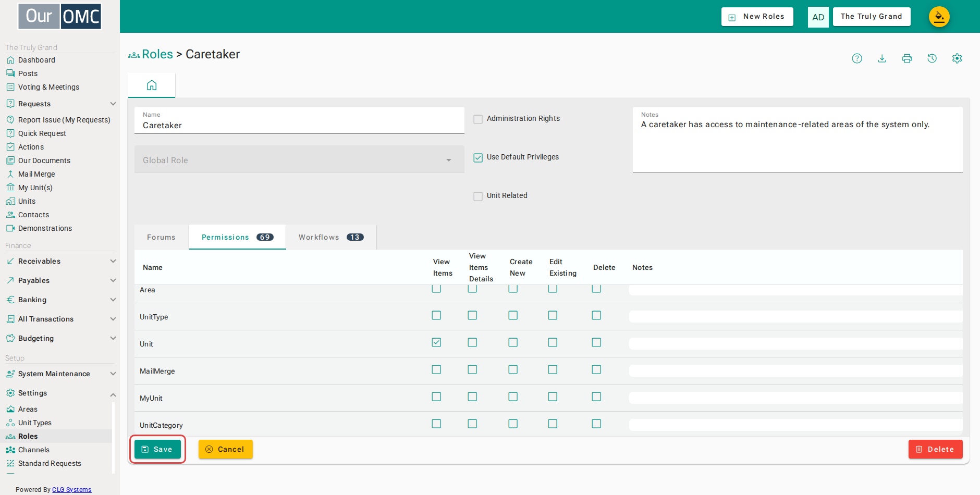This screenshot has height=495, width=980.
Task: Expand the Receivables sidebar section
Action: click(60, 261)
